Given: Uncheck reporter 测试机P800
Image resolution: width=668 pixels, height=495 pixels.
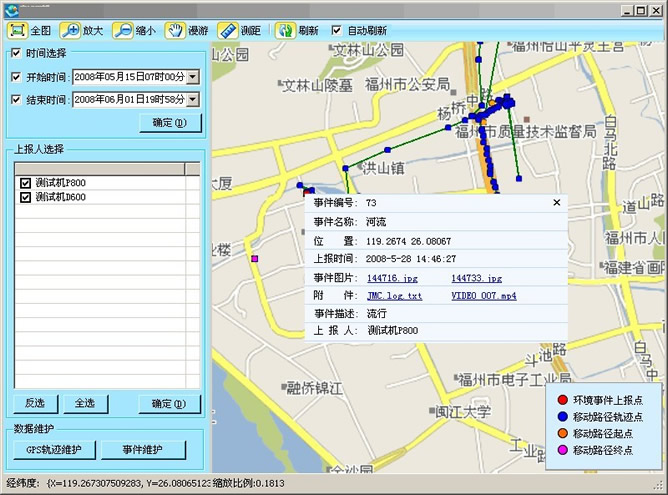Looking at the screenshot, I should click(25, 183).
